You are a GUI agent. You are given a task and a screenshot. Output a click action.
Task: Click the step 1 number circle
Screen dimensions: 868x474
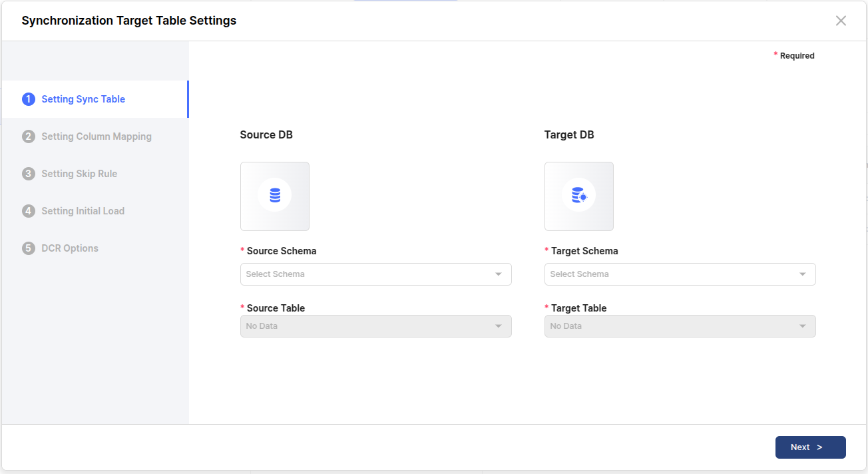[28, 99]
